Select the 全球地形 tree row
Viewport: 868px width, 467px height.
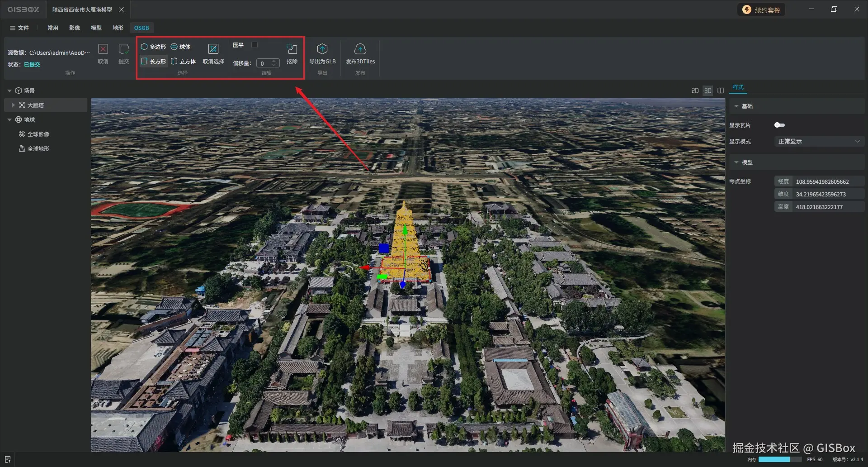click(45, 148)
